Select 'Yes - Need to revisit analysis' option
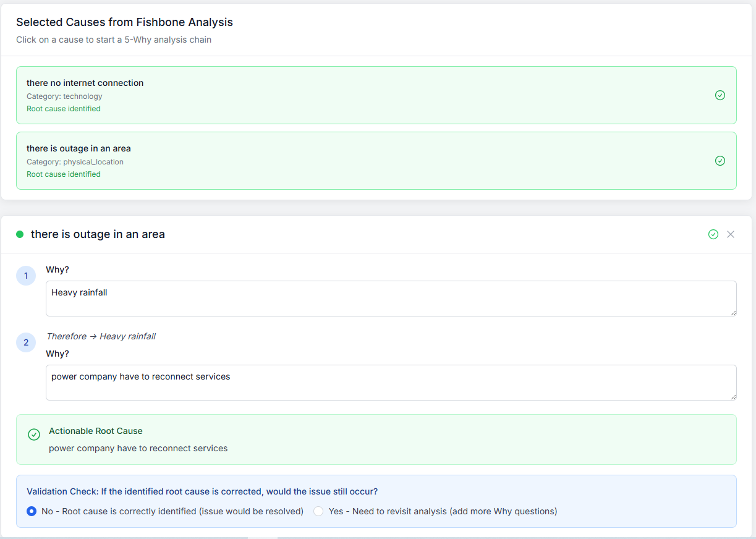 [x=318, y=511]
